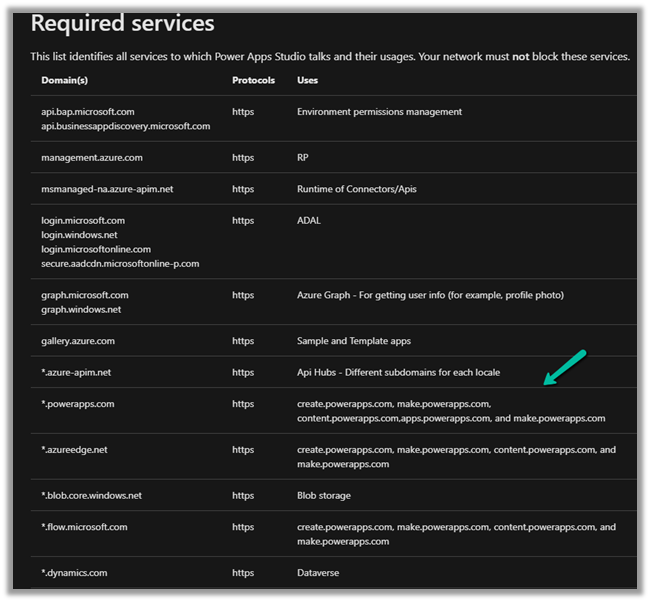Screen dimensions: 650x602
Task: Click the Dataverse uses text
Action: tap(320, 573)
